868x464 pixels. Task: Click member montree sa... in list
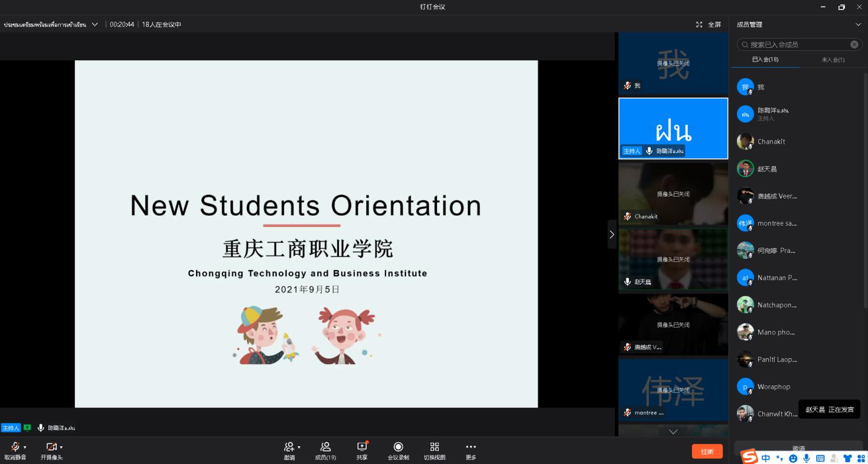(797, 223)
